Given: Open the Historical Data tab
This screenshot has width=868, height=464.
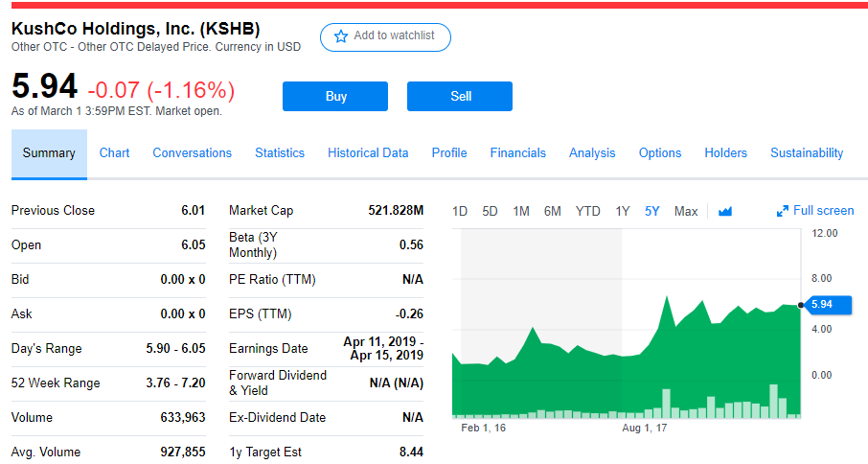Looking at the screenshot, I should (368, 153).
